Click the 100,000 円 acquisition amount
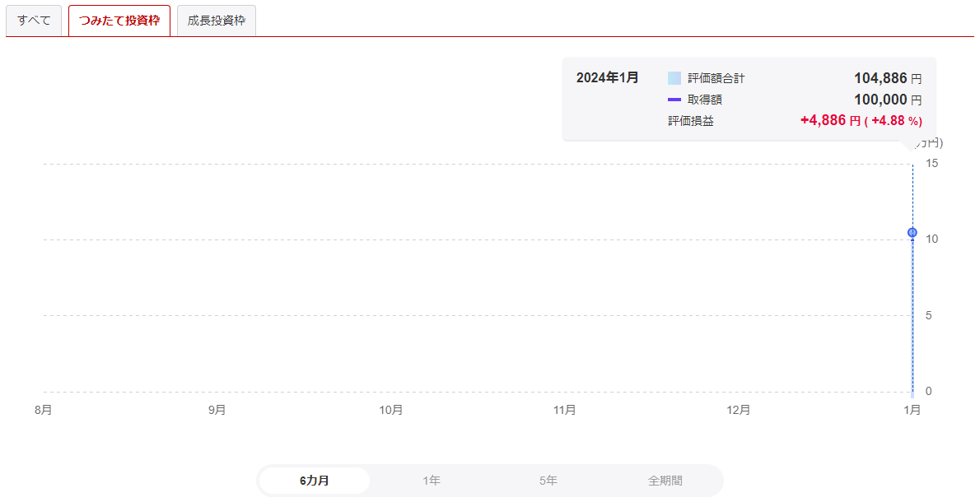The width and height of the screenshot is (980, 502). coord(887,100)
